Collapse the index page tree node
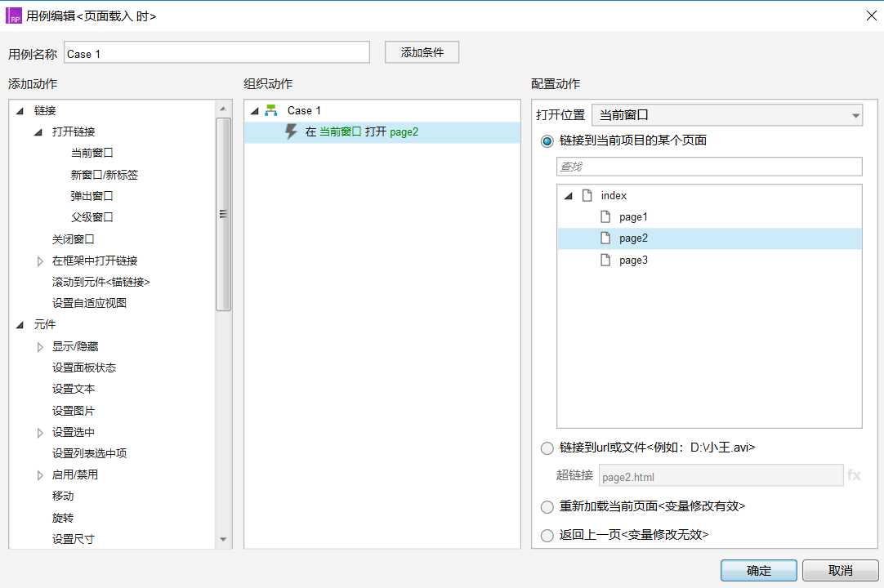Screen dimensions: 884x588 tap(569, 196)
